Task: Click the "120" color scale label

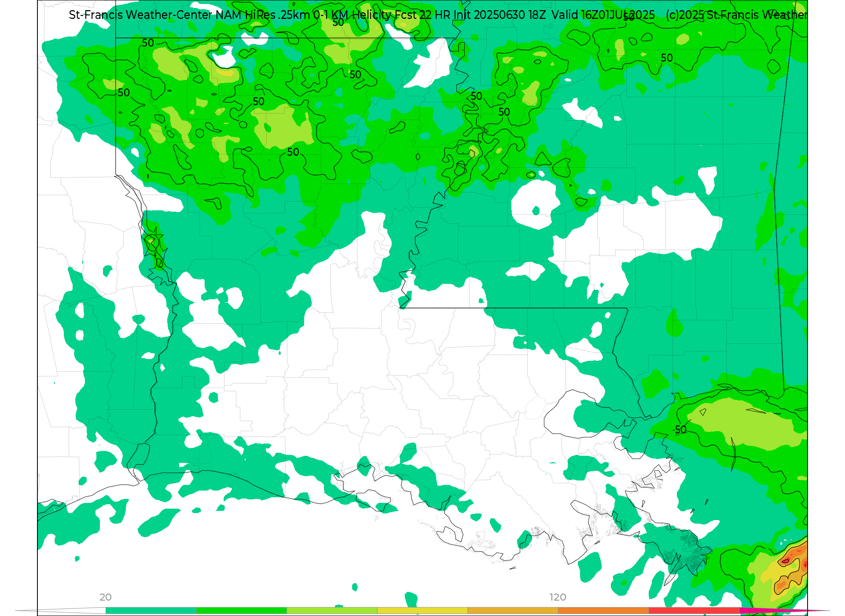Action: [558, 597]
